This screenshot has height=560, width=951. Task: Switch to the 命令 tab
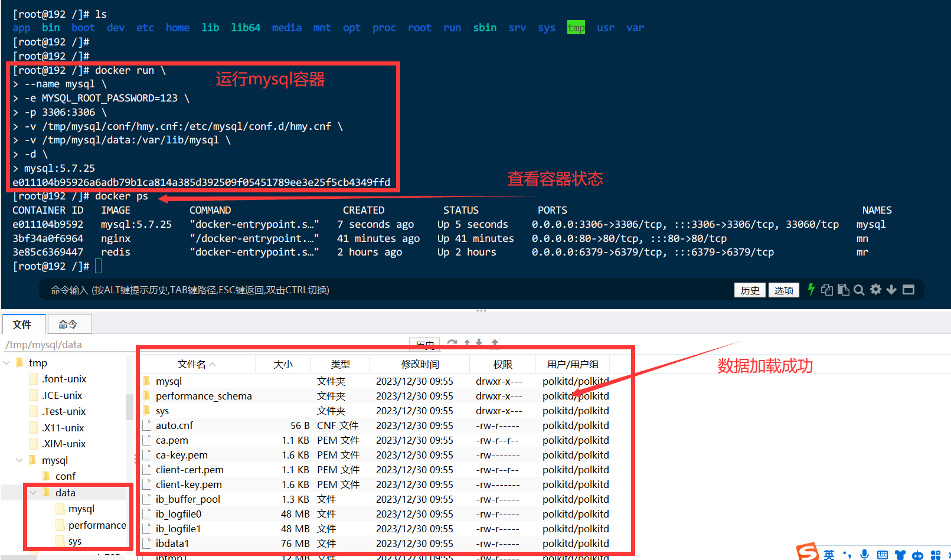pyautogui.click(x=68, y=325)
